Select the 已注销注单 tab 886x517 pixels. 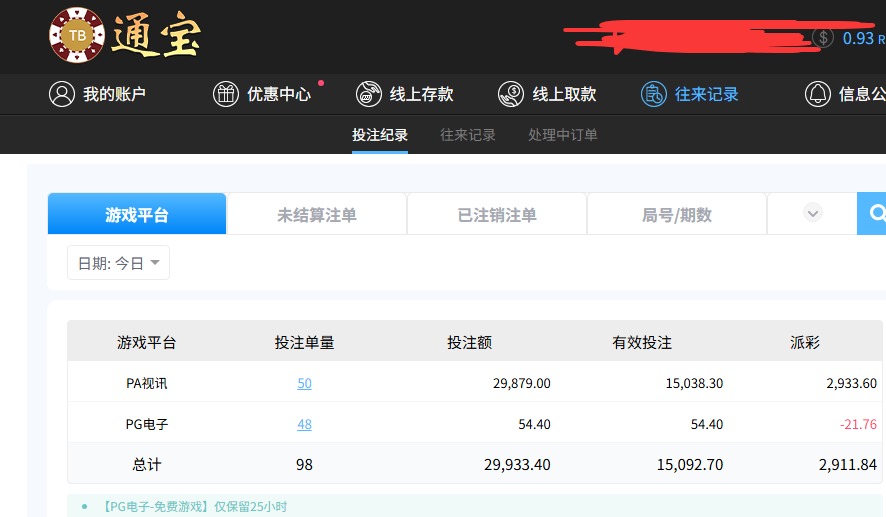[x=497, y=214]
